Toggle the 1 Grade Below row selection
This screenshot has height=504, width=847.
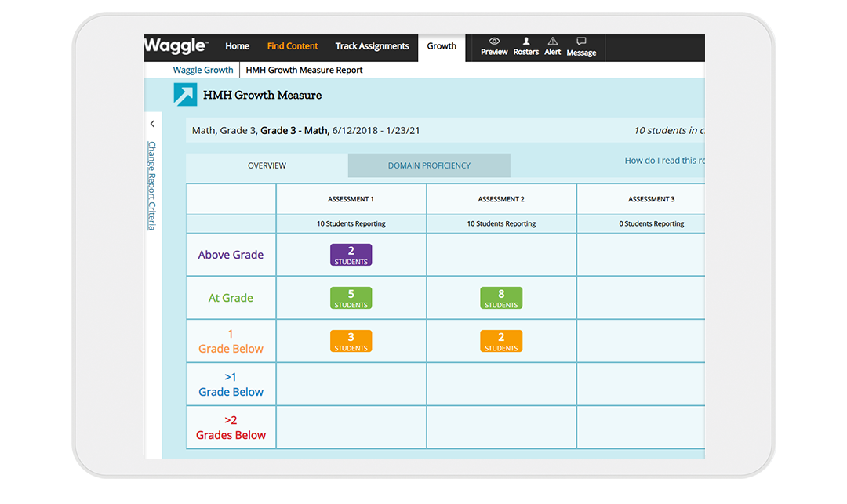coord(231,341)
